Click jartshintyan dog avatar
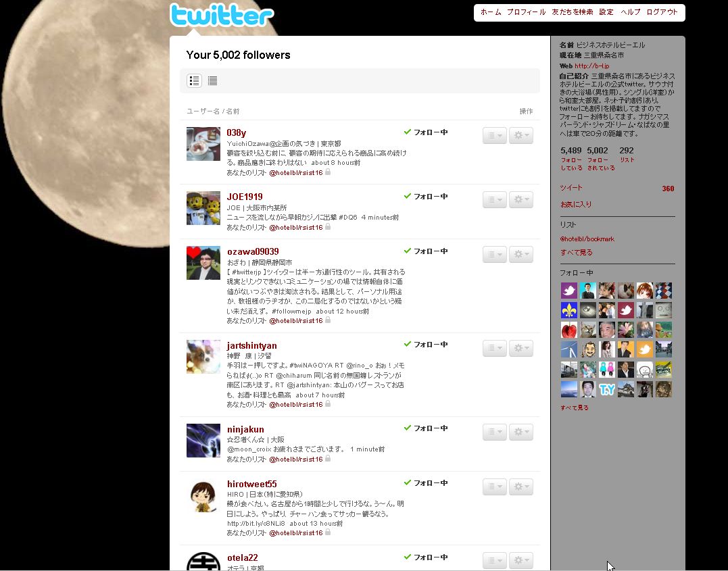This screenshot has height=571, width=728. click(x=203, y=357)
